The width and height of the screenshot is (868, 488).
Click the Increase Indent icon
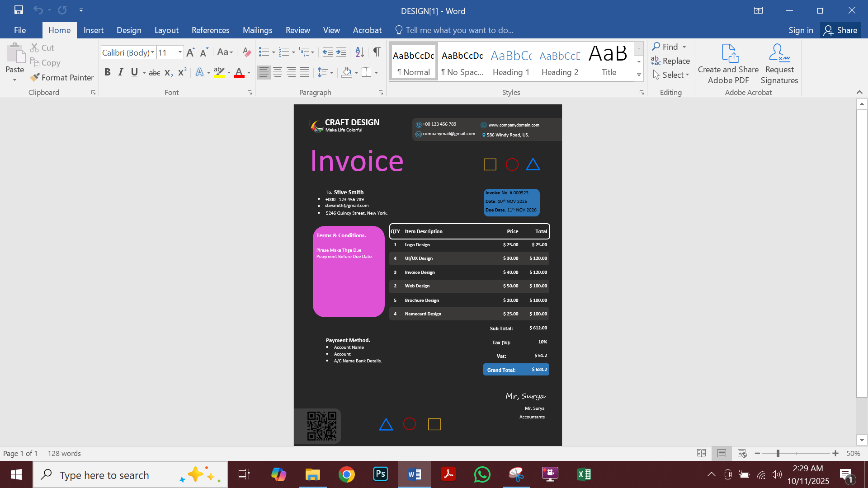click(342, 52)
